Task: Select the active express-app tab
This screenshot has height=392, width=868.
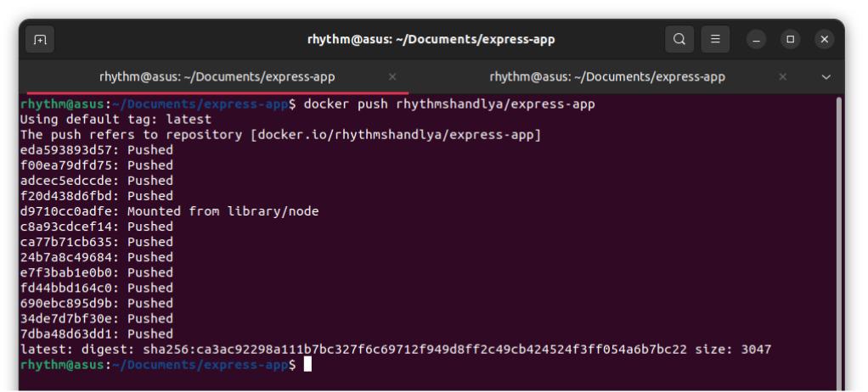Action: pyautogui.click(x=217, y=76)
